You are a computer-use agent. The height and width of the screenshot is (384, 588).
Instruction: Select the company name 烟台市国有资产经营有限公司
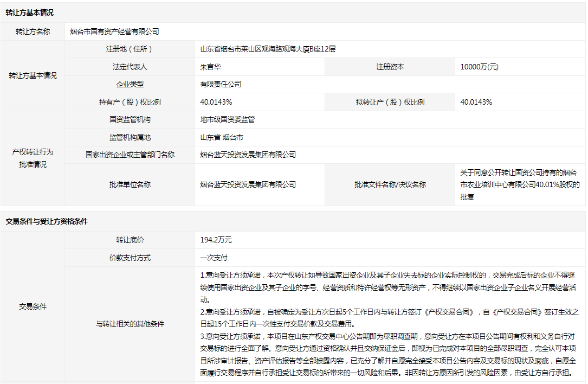(x=115, y=32)
